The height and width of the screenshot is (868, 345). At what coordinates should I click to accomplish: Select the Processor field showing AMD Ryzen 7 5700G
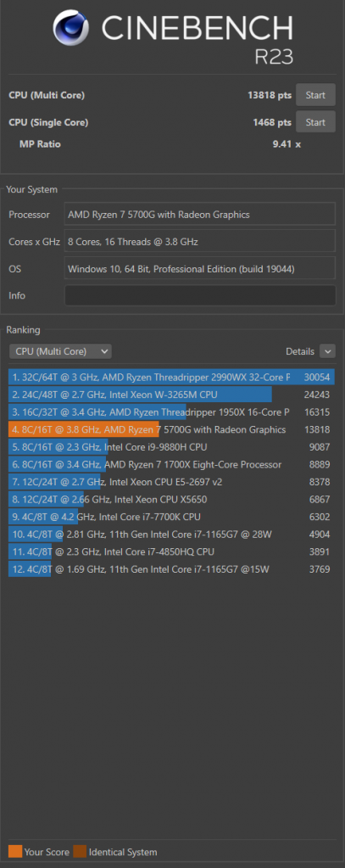200,214
